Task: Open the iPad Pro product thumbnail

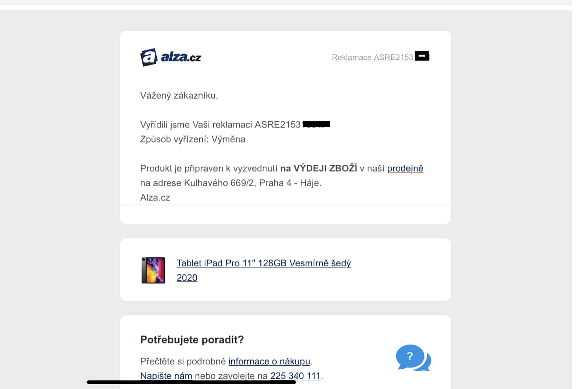Action: click(x=153, y=270)
